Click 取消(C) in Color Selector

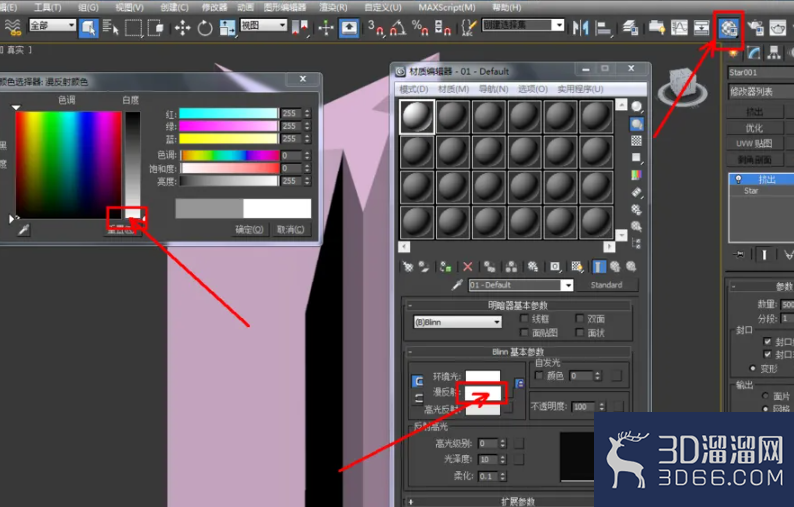click(x=291, y=229)
